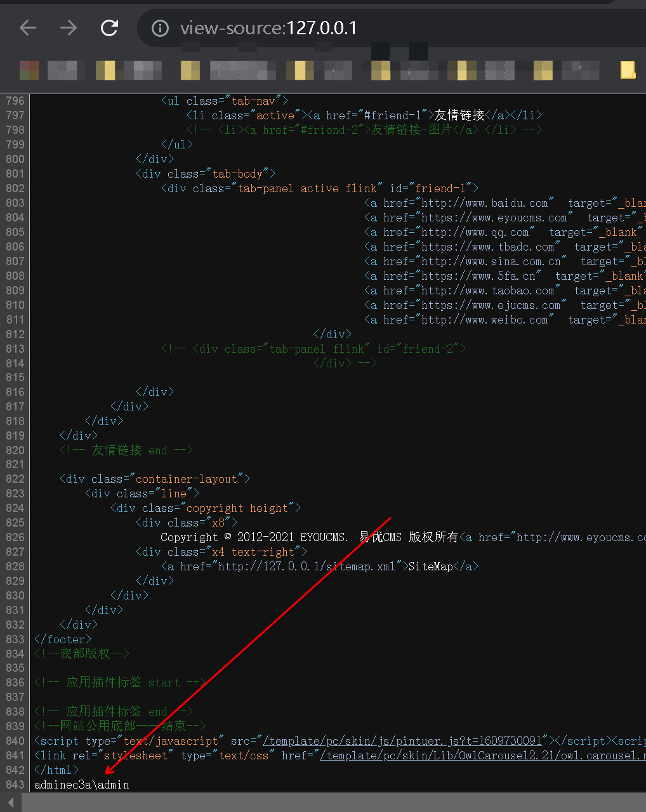Open the yellow bookmark folder at bar's right end
Viewport: 646px width, 812px height.
(x=628, y=69)
